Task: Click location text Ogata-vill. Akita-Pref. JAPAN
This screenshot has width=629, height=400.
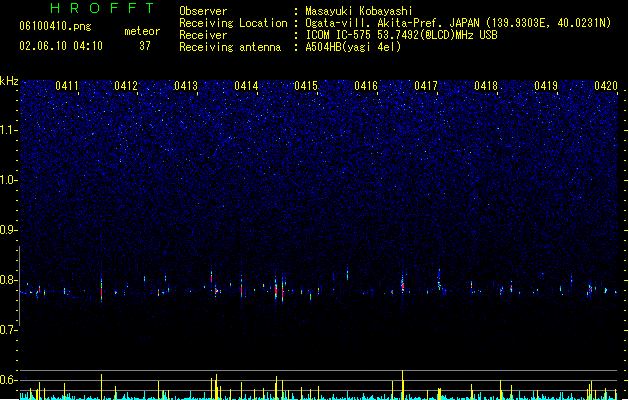Action: pos(392,23)
